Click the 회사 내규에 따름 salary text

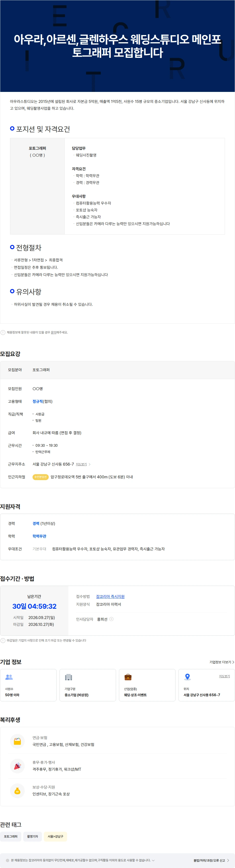(x=57, y=433)
